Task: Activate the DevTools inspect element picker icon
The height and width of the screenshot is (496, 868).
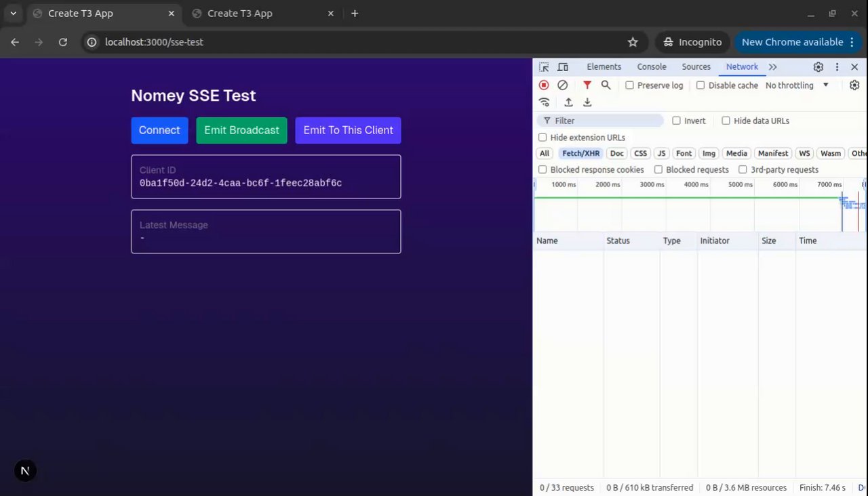Action: point(544,67)
